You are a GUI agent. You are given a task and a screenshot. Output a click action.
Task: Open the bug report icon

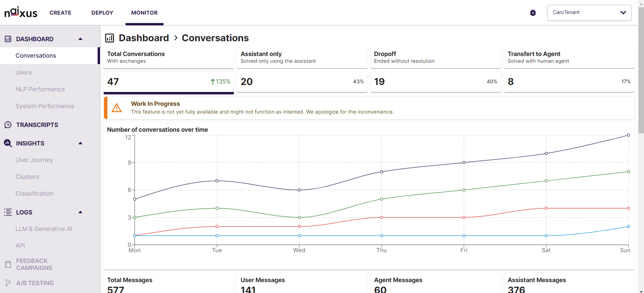pos(533,13)
